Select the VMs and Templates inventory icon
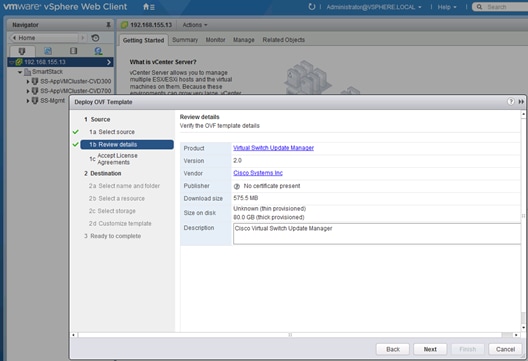 click(x=48, y=51)
